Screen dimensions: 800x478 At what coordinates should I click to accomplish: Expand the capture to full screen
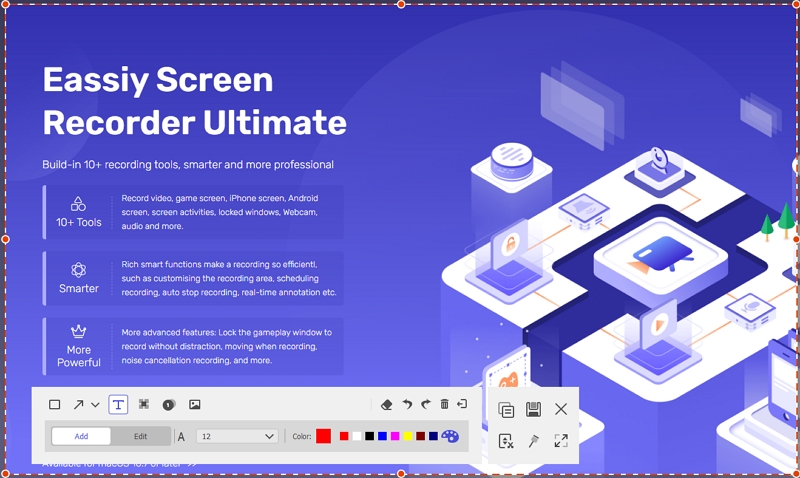pos(561,441)
